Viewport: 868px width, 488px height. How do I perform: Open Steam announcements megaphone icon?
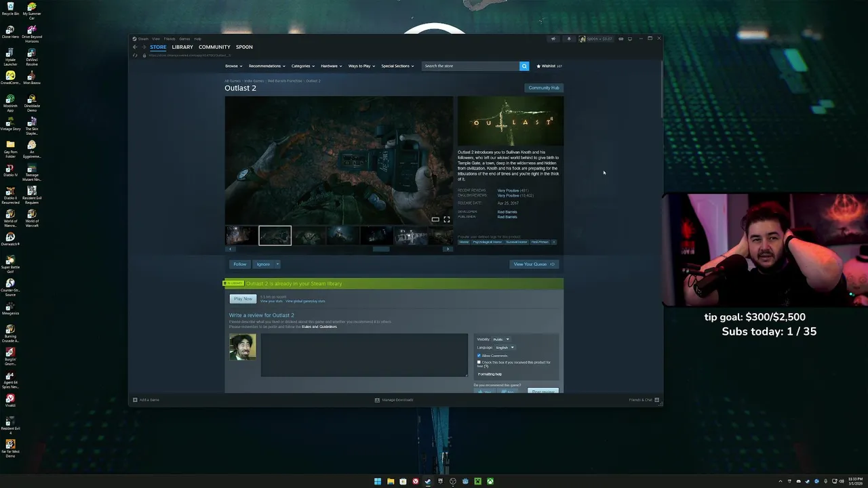tap(553, 39)
